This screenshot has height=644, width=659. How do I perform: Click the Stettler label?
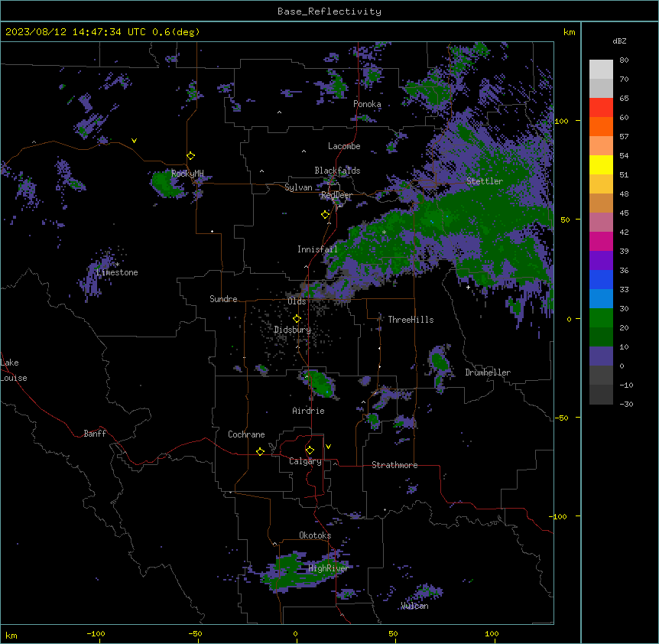click(485, 181)
